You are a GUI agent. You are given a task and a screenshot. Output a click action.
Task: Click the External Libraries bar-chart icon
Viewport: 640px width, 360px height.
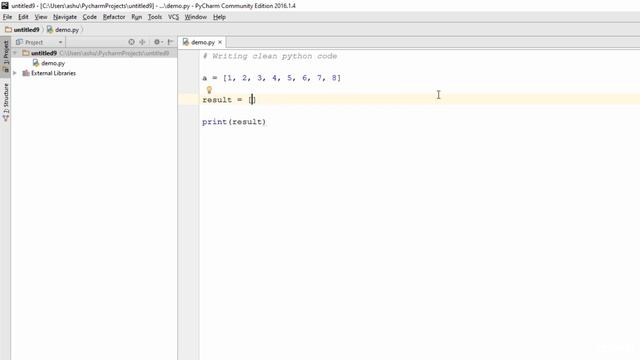tap(26, 73)
